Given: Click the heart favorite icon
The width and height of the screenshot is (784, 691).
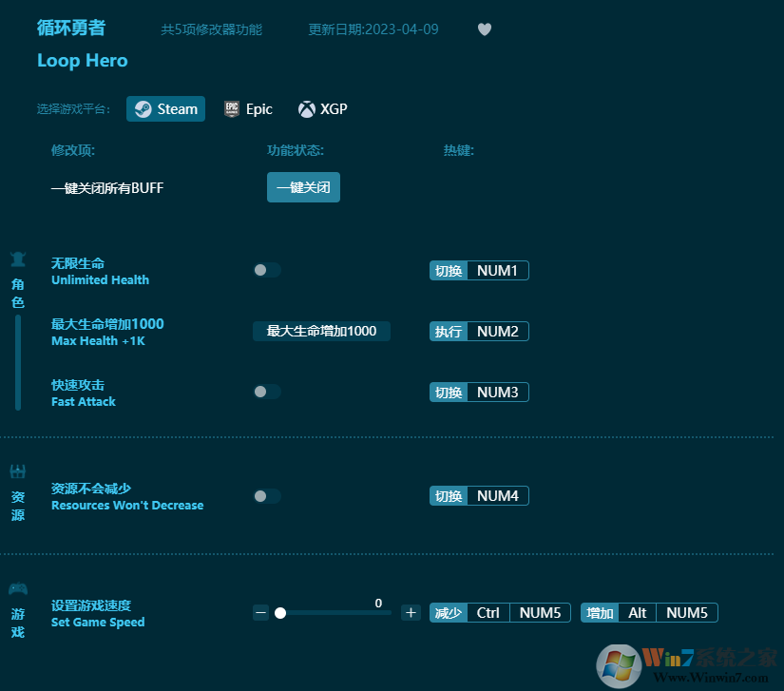Looking at the screenshot, I should [485, 29].
